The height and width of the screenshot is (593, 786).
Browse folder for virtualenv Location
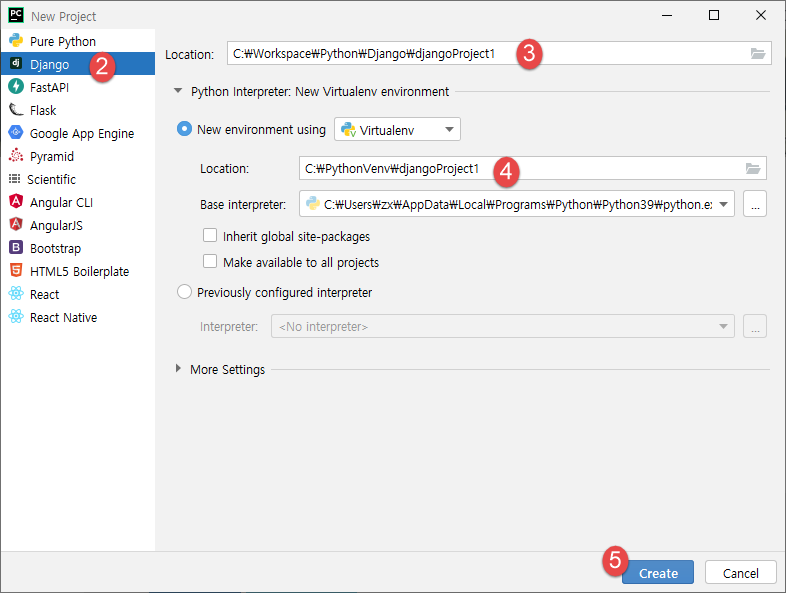753,168
